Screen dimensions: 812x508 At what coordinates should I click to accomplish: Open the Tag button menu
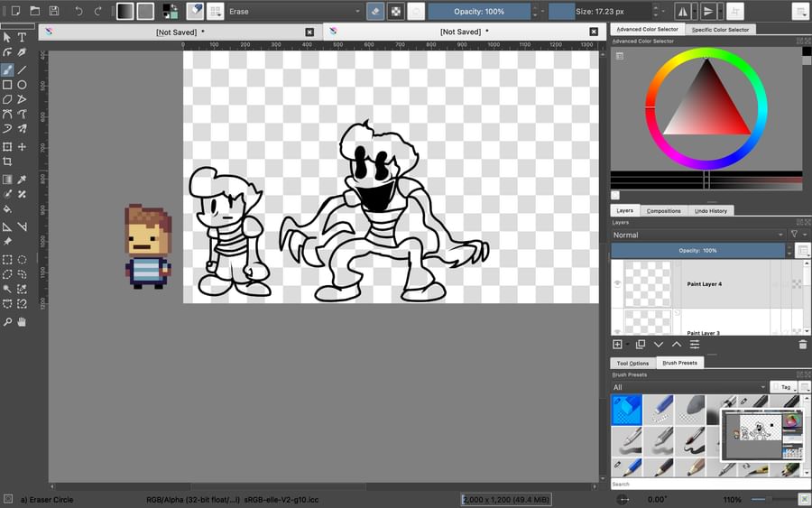(x=785, y=387)
